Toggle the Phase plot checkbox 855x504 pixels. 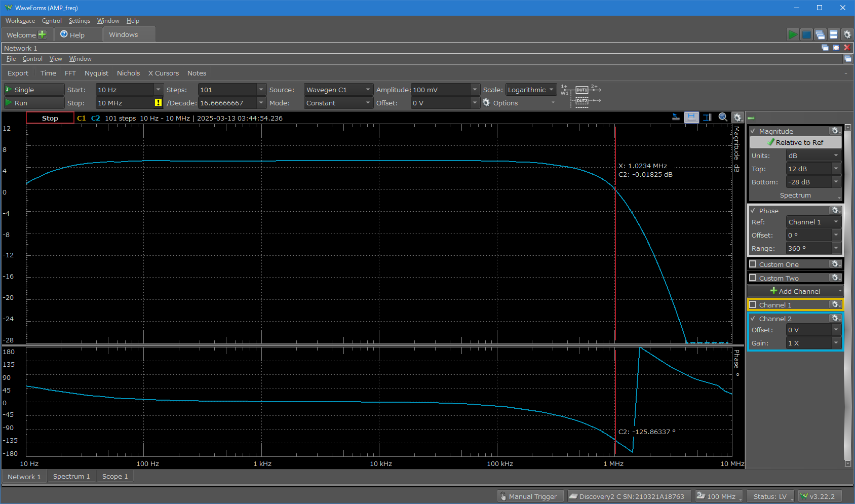[753, 211]
